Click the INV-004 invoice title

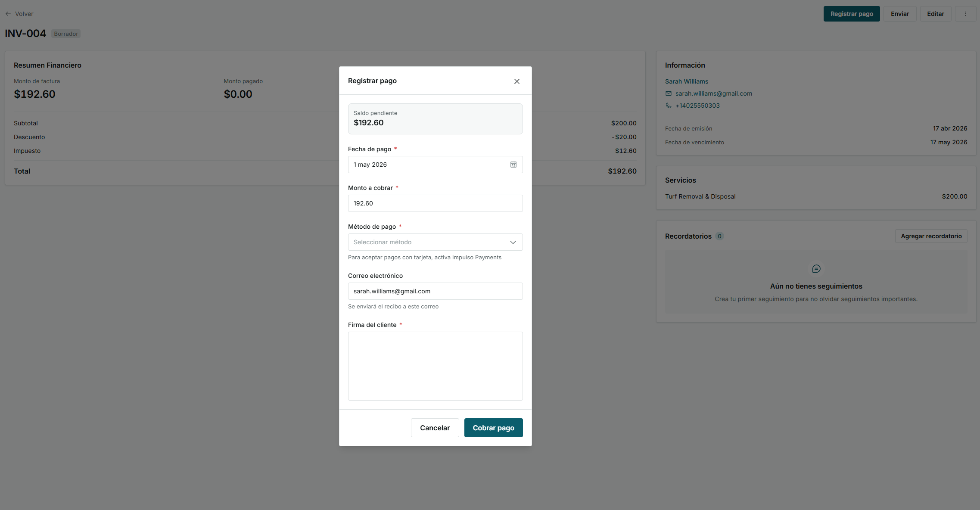(25, 34)
